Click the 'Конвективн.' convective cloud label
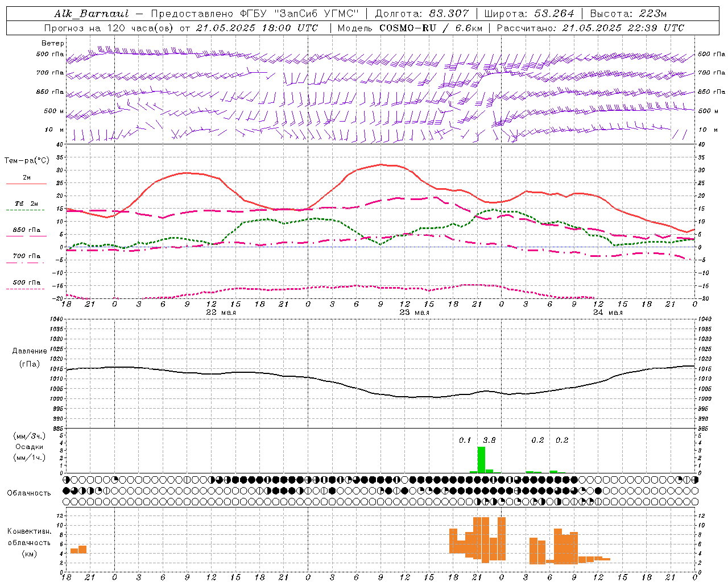Screen dimensions: 728x582 click(x=30, y=531)
